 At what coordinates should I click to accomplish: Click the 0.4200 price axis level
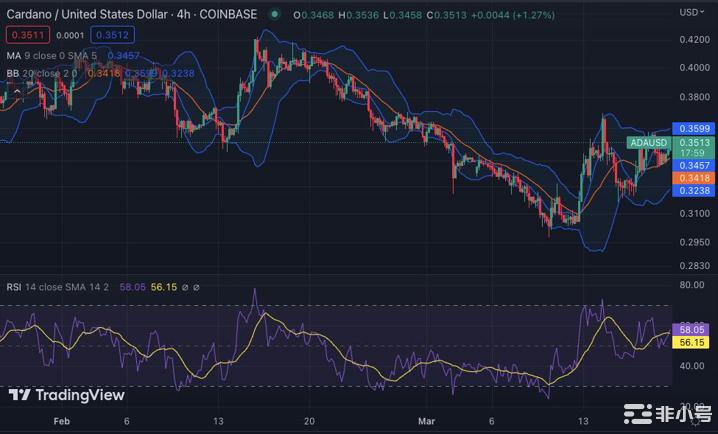click(692, 40)
